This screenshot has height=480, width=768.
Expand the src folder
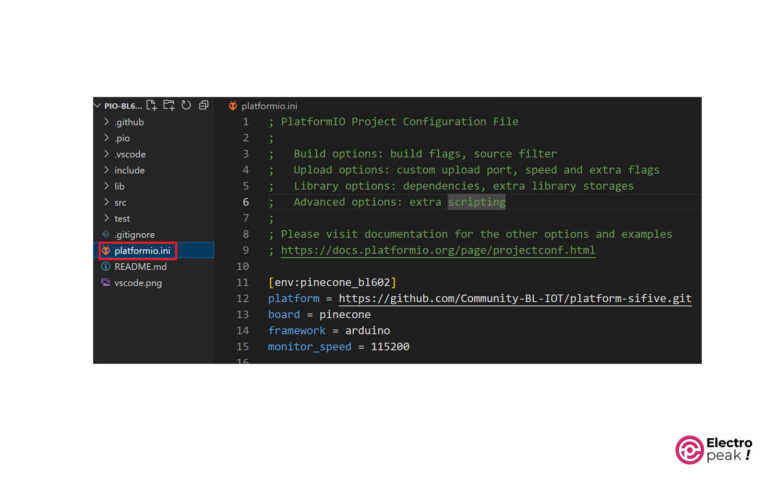coord(120,202)
